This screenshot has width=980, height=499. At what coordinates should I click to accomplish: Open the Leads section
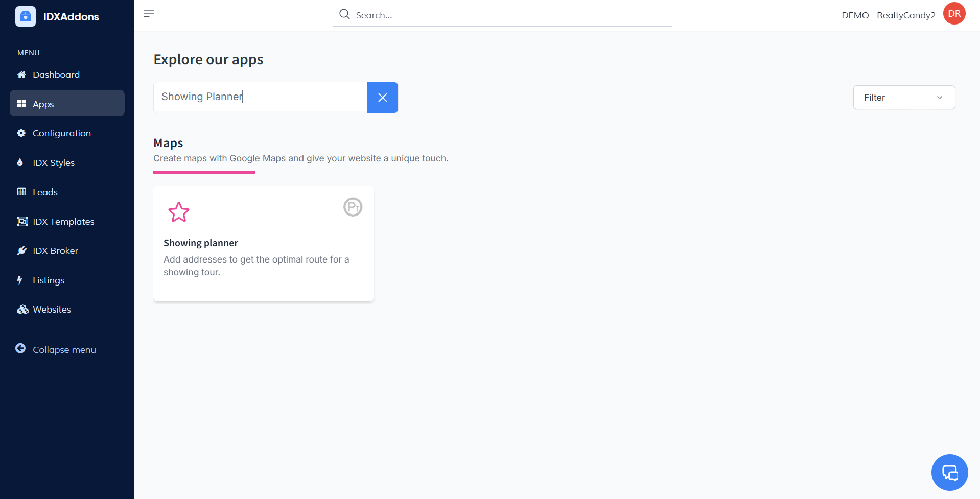pyautogui.click(x=45, y=192)
